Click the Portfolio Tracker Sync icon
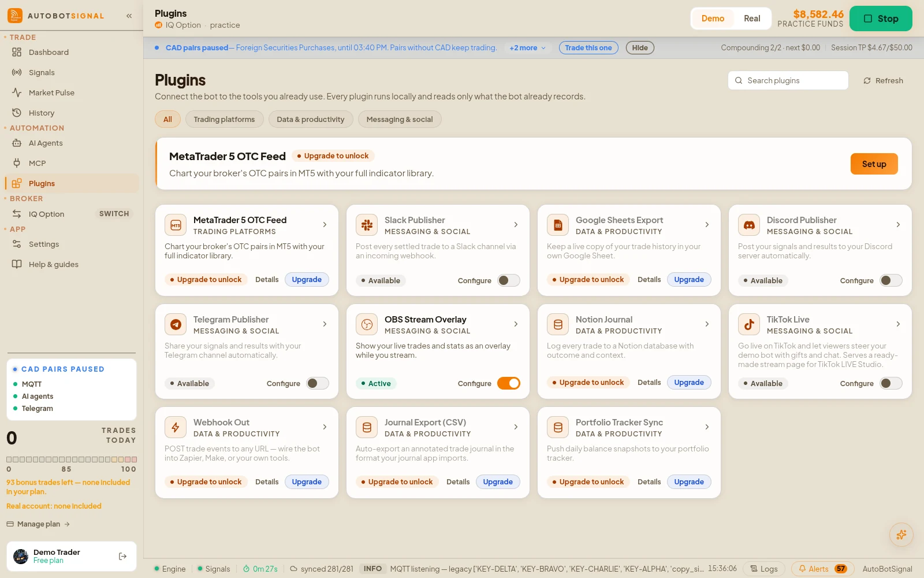924x578 pixels. pos(558,427)
